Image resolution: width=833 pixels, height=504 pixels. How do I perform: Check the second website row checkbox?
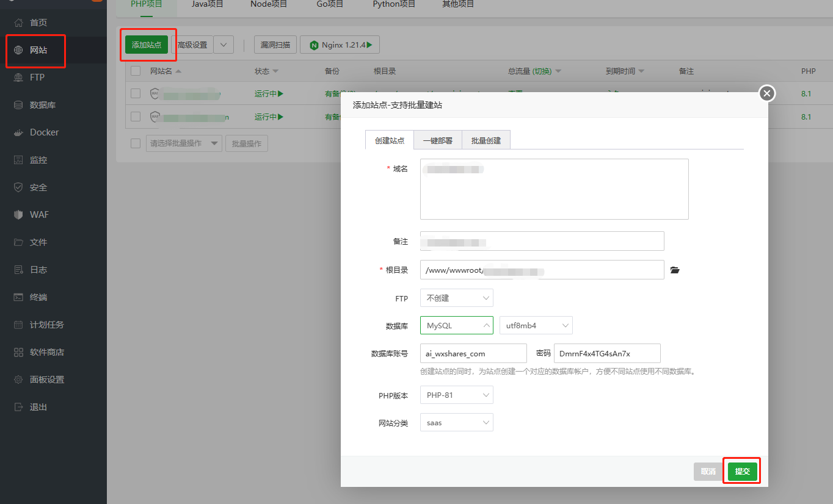136,116
